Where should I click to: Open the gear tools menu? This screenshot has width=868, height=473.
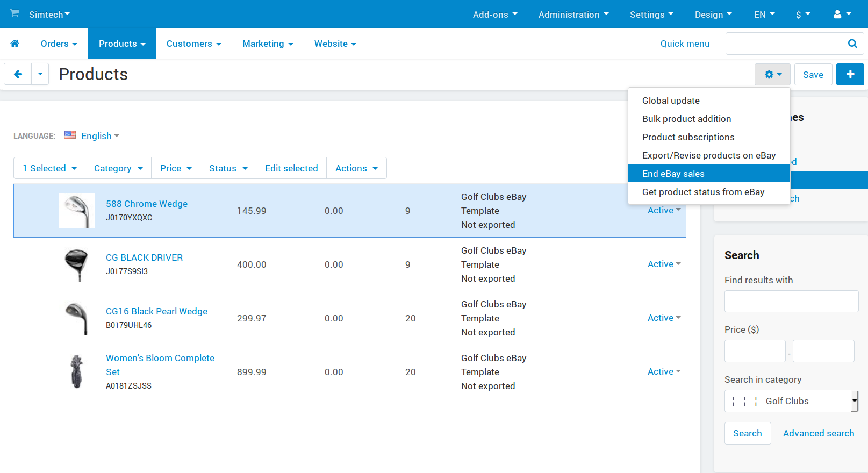click(x=772, y=75)
